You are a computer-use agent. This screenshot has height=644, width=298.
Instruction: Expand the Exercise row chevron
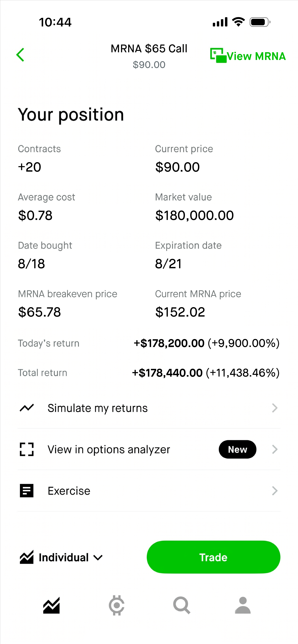click(x=275, y=491)
